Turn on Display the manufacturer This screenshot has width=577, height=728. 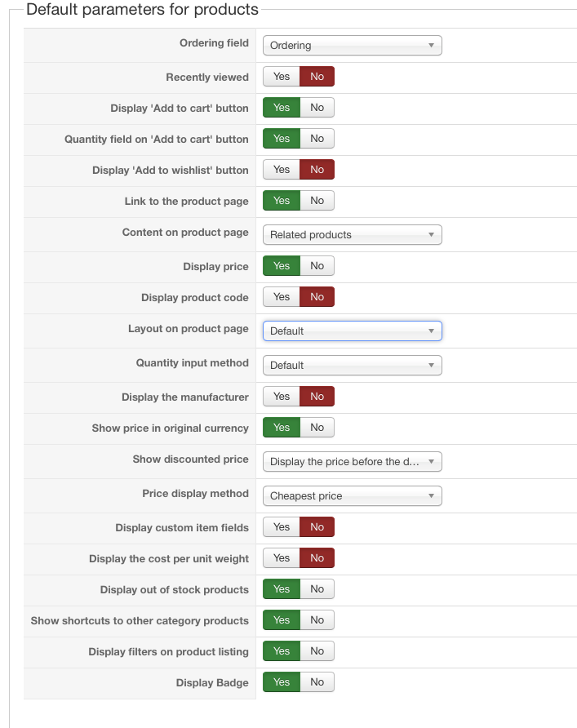[282, 397]
